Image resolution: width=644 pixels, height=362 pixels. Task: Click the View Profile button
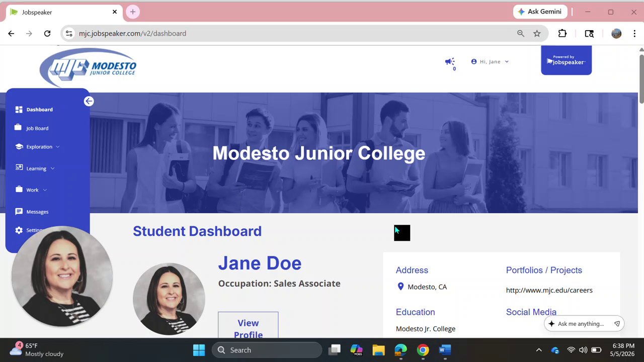click(x=248, y=325)
